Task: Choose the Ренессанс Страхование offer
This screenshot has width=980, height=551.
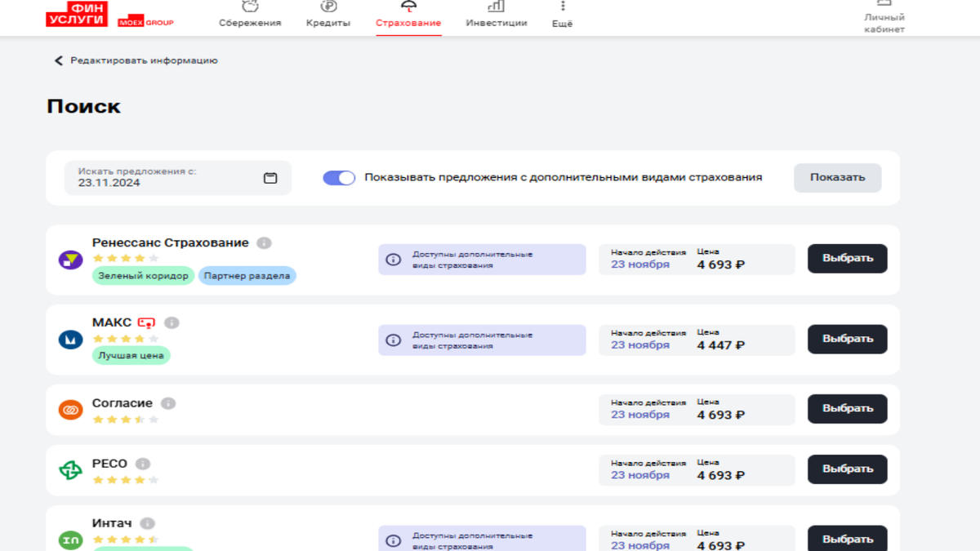Action: point(848,258)
